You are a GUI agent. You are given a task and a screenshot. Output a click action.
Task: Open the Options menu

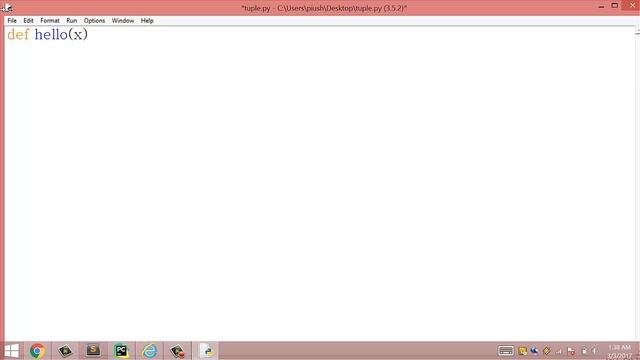click(94, 20)
